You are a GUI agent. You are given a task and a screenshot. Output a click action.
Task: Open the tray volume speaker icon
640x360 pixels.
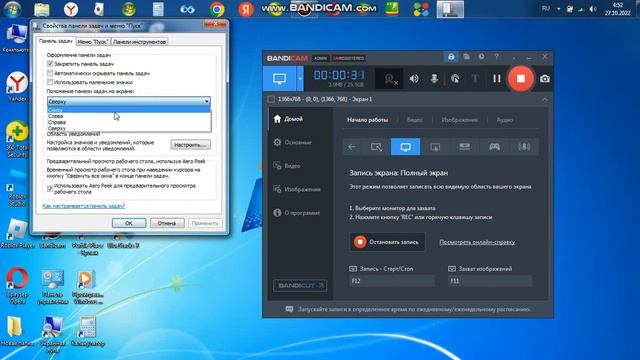[x=593, y=9]
